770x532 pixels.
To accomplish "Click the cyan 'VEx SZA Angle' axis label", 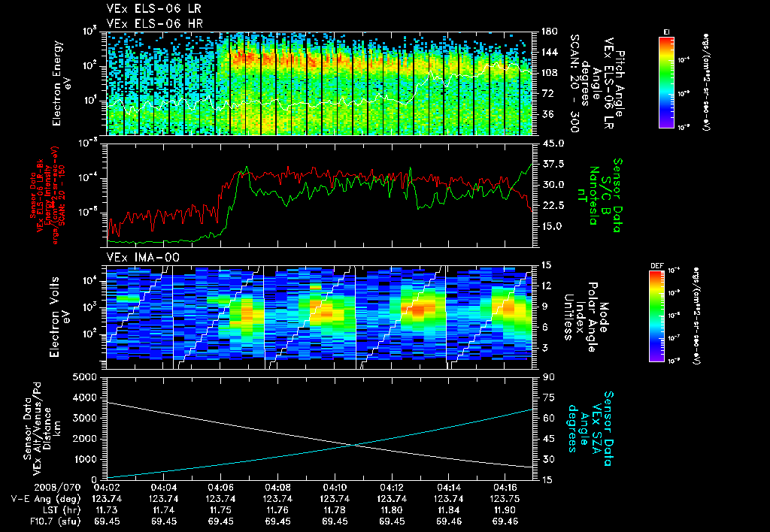I will [x=590, y=428].
